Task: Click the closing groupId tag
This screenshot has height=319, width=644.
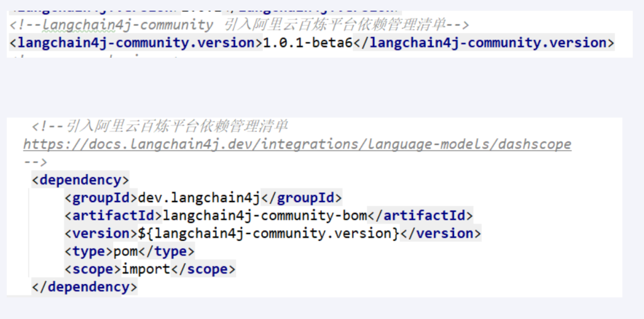Action: coord(301,198)
